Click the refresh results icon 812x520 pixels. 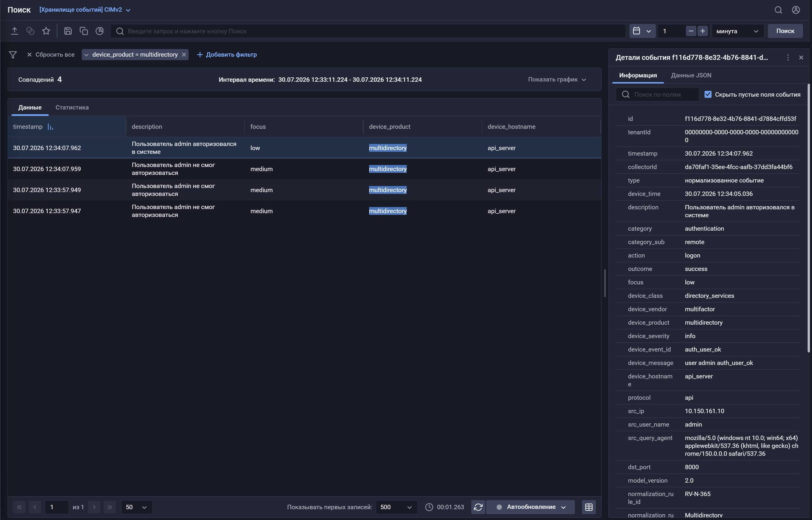(x=478, y=507)
